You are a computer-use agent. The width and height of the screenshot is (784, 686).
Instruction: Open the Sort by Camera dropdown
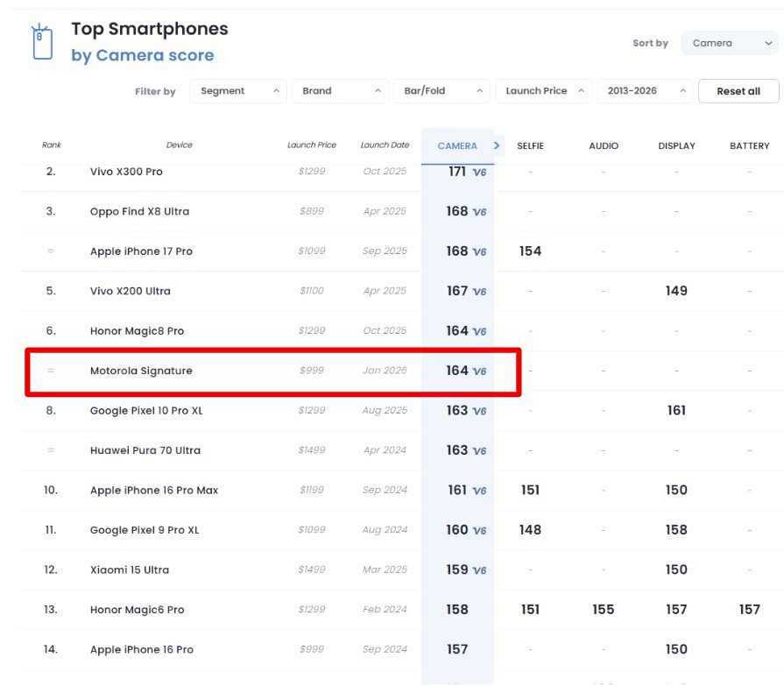[x=729, y=43]
